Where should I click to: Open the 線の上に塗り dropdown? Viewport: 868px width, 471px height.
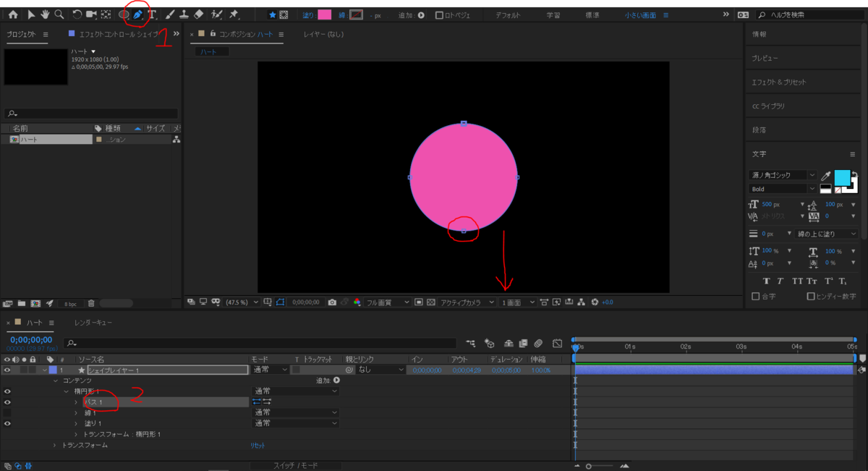[826, 234]
